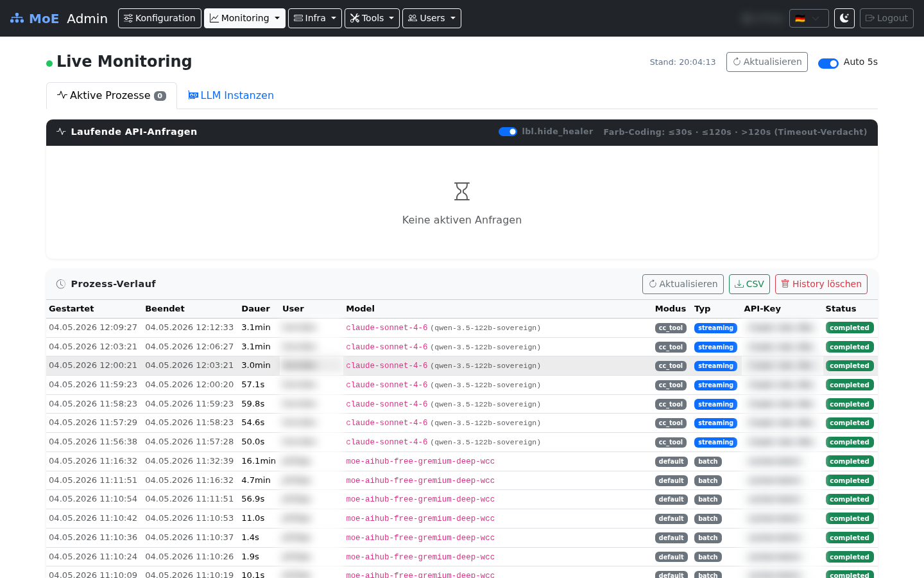The image size is (924, 578).
Task: Click the cc_tool badge in the 12:00:21 row
Action: [x=671, y=366]
